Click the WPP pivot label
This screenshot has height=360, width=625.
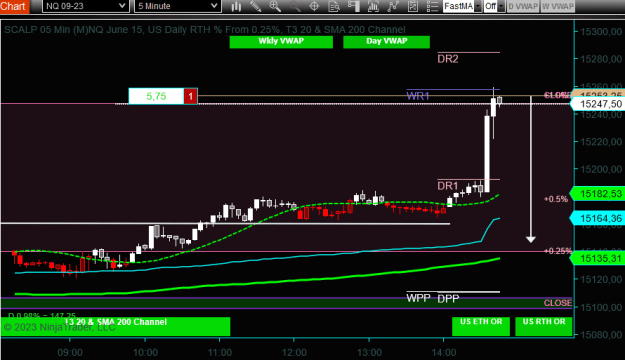pyautogui.click(x=418, y=298)
